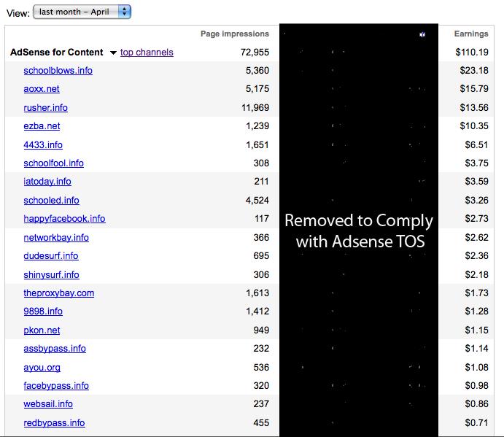Open the happyfacebook.info channel
504x437 pixels.
(65, 219)
